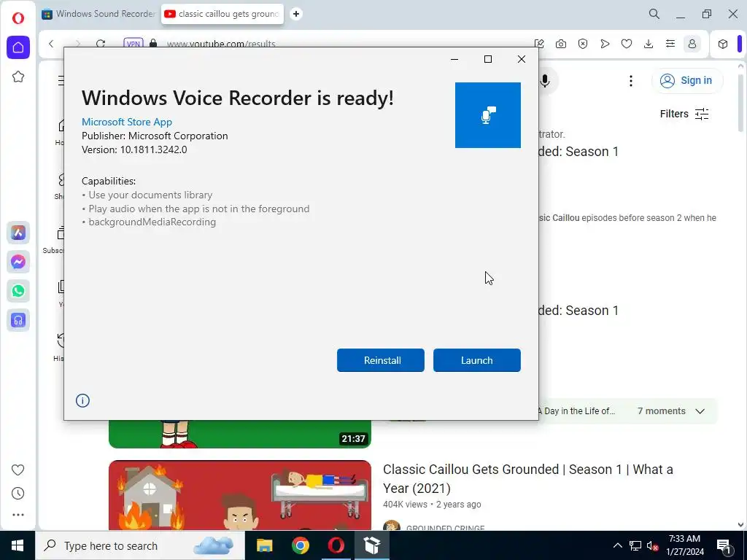This screenshot has height=560, width=747.
Task: Open music player in Opera sidebar
Action: [18, 320]
